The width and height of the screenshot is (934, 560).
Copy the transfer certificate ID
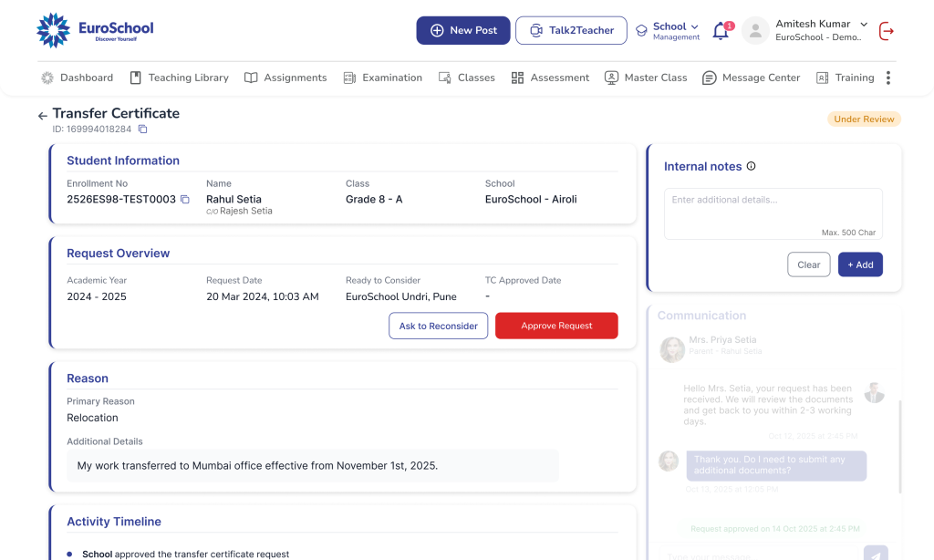[x=142, y=130]
